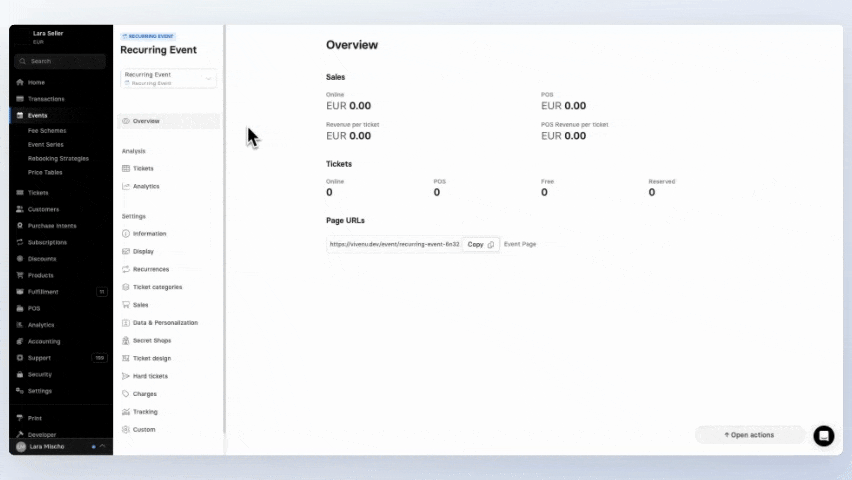852x480 pixels.
Task: Go to Event Series submenu item
Action: click(x=46, y=144)
